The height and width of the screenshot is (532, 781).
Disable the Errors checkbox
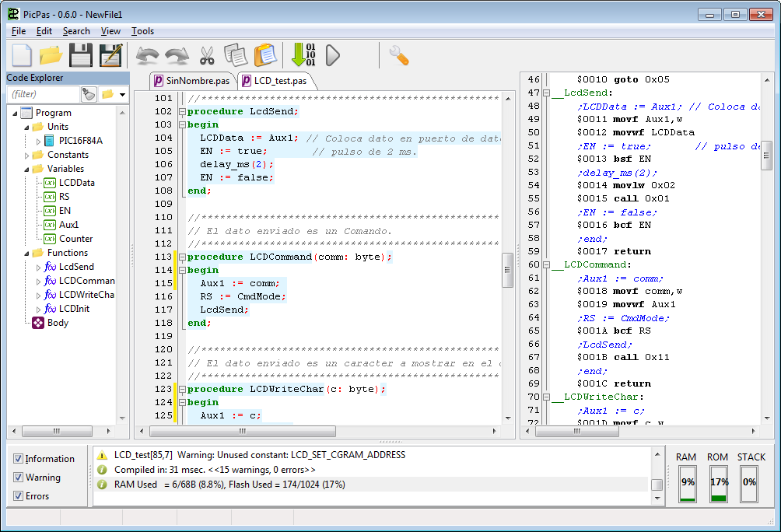tap(19, 496)
